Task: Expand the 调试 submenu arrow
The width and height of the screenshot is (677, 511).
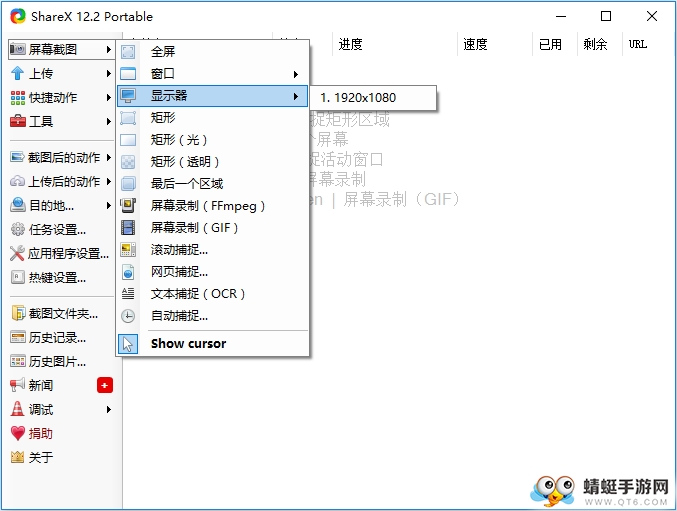Action: [109, 409]
